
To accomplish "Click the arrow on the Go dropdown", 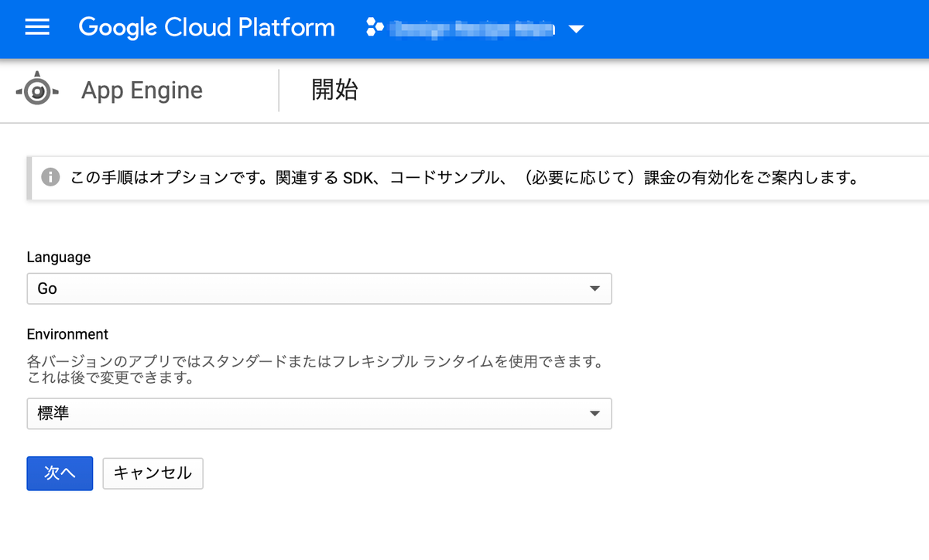I will tap(595, 289).
